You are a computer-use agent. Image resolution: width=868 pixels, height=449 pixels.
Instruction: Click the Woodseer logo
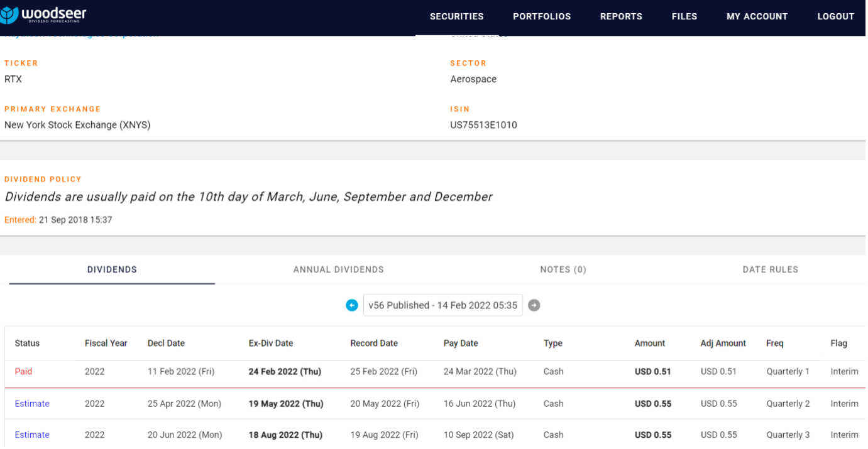point(43,15)
